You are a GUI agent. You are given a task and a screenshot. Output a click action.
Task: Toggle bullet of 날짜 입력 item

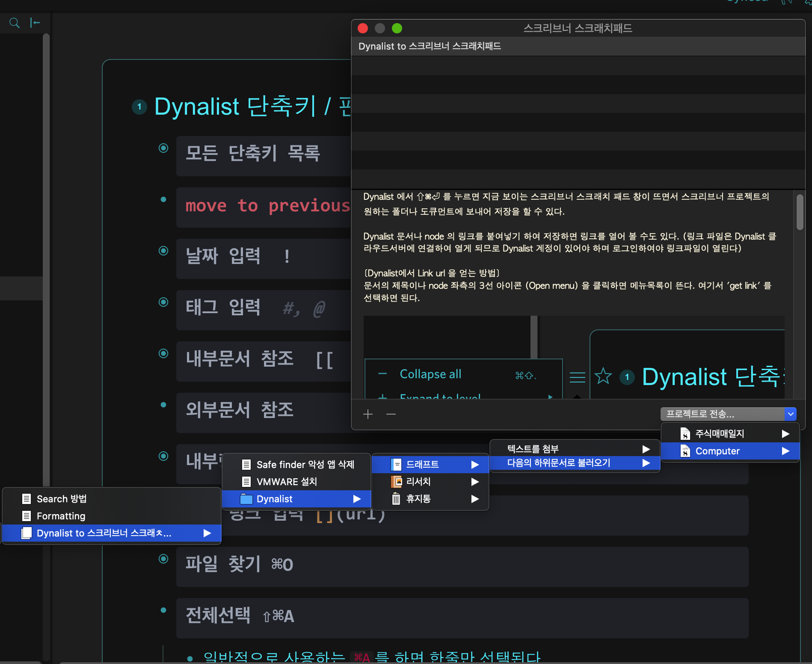(x=163, y=251)
